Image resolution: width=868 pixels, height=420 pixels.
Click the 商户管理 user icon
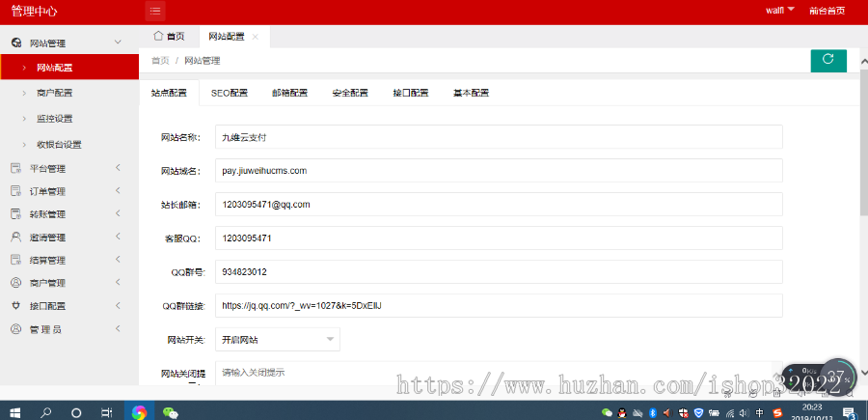click(x=16, y=283)
